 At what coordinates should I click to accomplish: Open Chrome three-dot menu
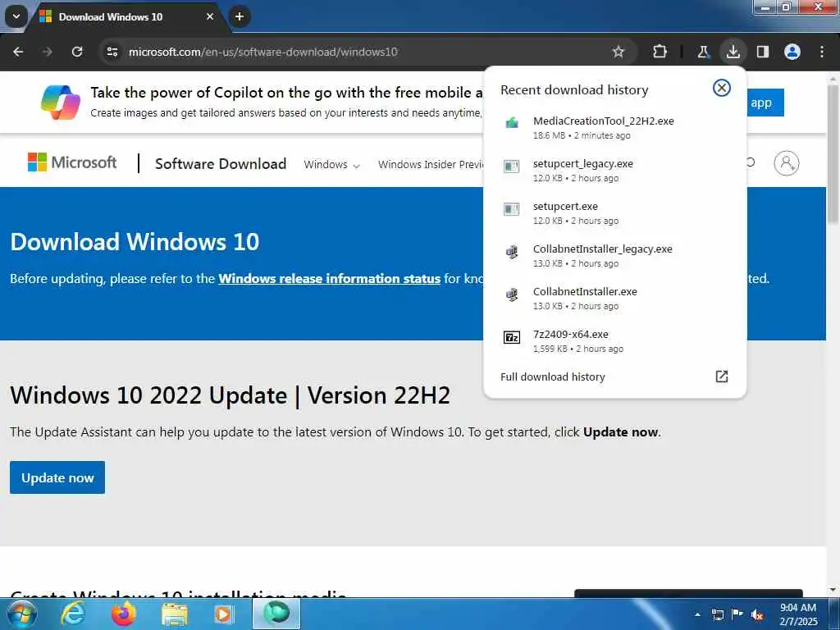tap(822, 52)
